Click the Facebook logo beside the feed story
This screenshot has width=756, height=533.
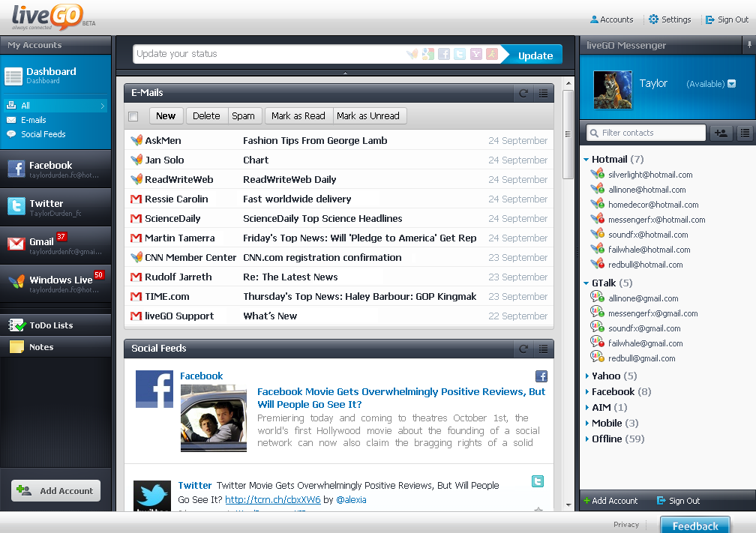154,389
